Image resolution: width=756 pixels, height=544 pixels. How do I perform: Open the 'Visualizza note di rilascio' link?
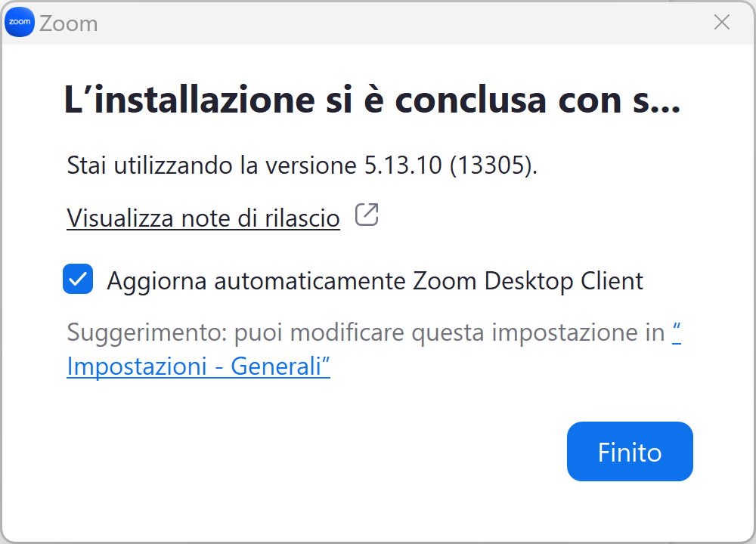(203, 218)
